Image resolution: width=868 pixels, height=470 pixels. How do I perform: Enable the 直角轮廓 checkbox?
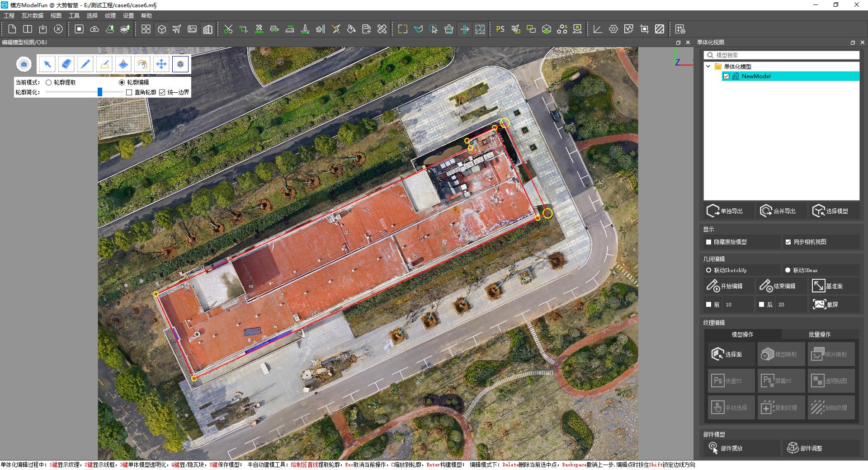[x=129, y=92]
